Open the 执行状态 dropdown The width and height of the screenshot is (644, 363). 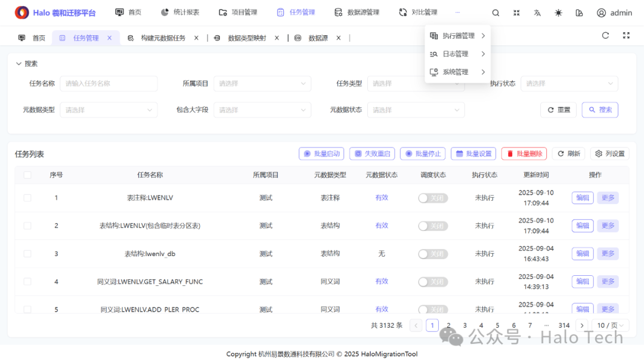point(569,84)
